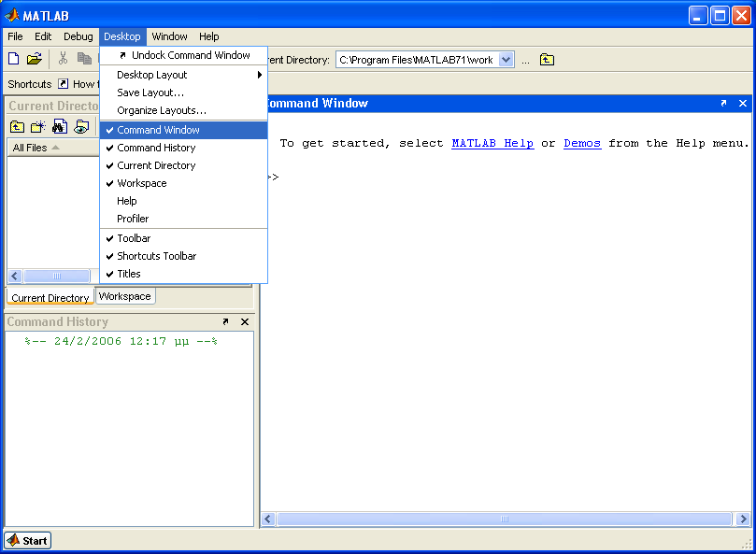Click the Copy toolbar icon
The image size is (756, 554).
(84, 59)
